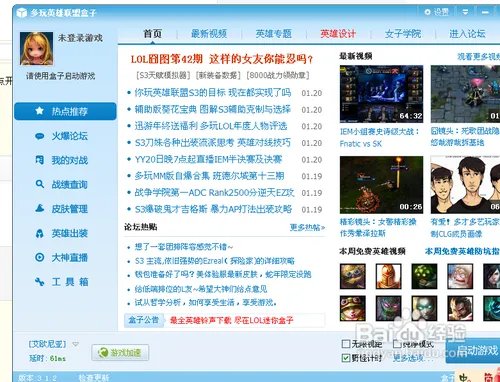The image size is (500, 382).
Task: Select the white-bearded hero portrait in top row
Action: click(x=460, y=276)
